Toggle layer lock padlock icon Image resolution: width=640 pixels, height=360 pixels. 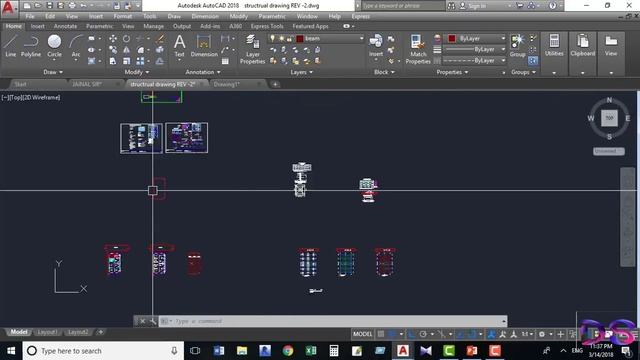[289, 38]
